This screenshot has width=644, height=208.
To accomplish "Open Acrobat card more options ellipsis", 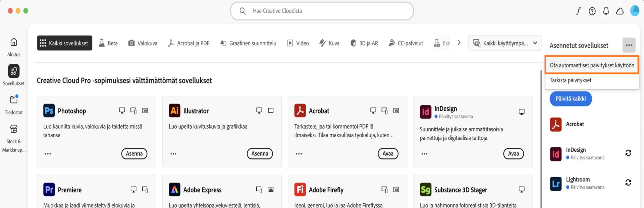I will point(299,154).
